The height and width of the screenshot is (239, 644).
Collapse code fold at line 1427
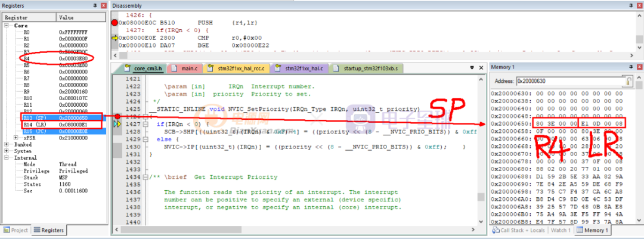point(145,124)
